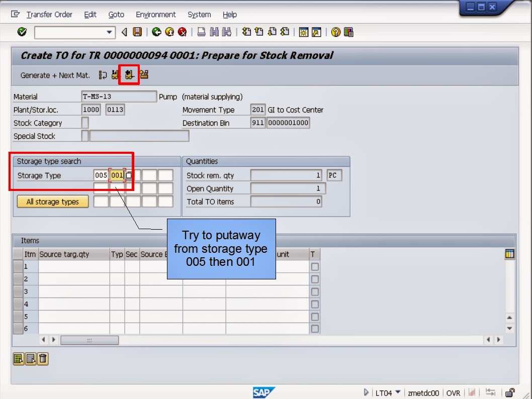
Task: Open the Environment menu
Action: (x=156, y=15)
